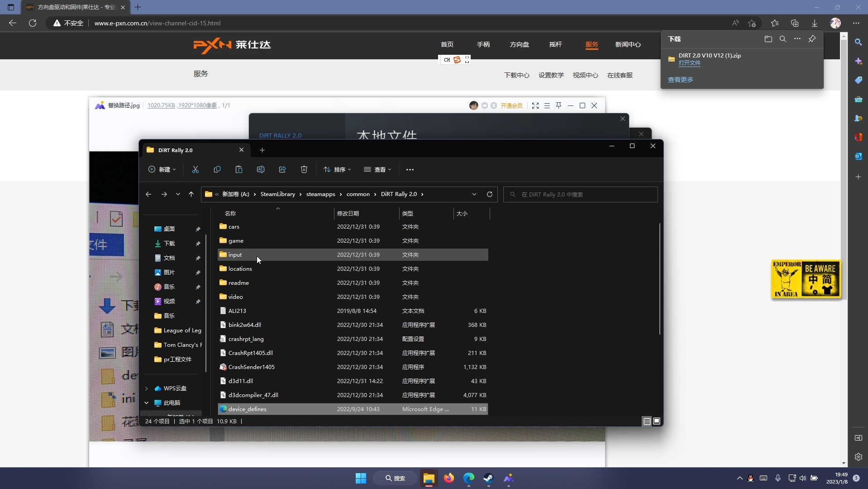Open 手柄 menu on PXN website
The height and width of the screenshot is (489, 868).
coord(483,44)
